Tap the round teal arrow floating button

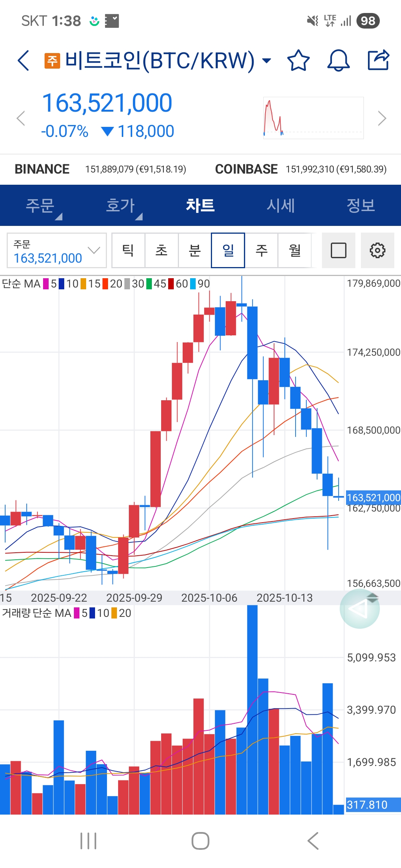click(x=359, y=609)
